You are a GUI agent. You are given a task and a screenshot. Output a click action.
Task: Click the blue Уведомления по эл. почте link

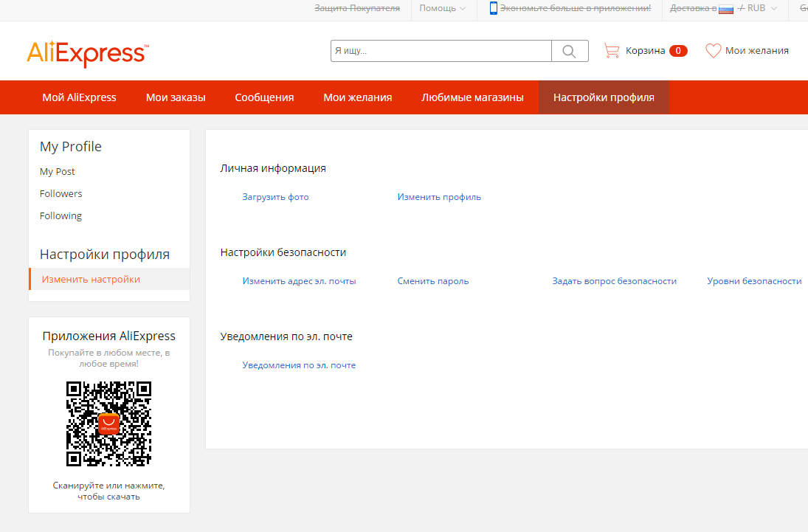299,365
